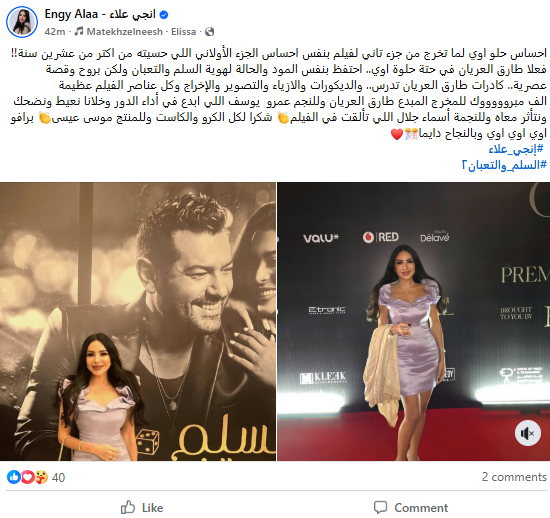View the 40 reactions count
The height and width of the screenshot is (518, 550).
58,477
